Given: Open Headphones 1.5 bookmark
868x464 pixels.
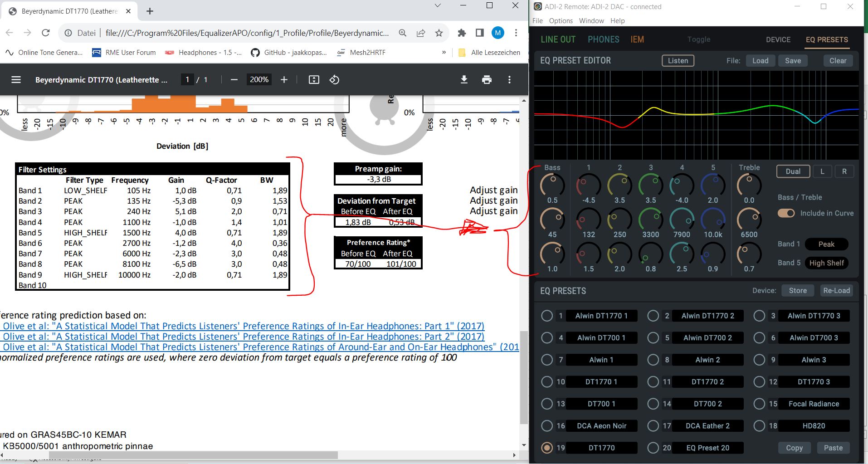Looking at the screenshot, I should [204, 53].
